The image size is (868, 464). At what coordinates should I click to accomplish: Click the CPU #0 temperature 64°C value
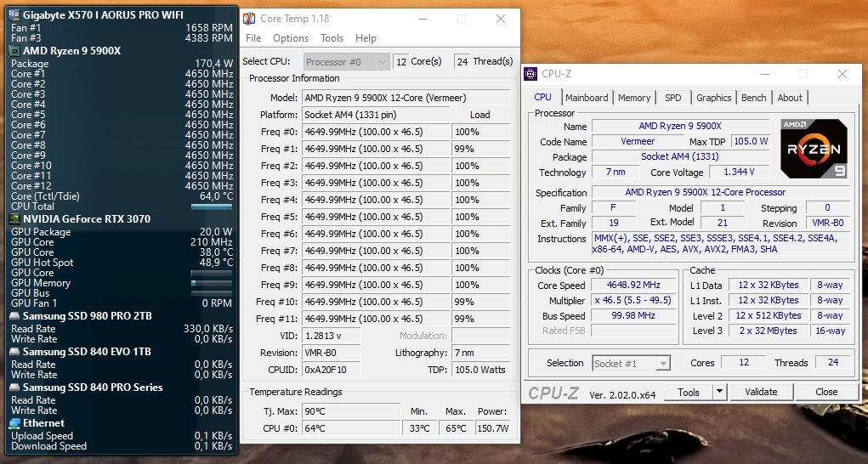click(x=351, y=428)
